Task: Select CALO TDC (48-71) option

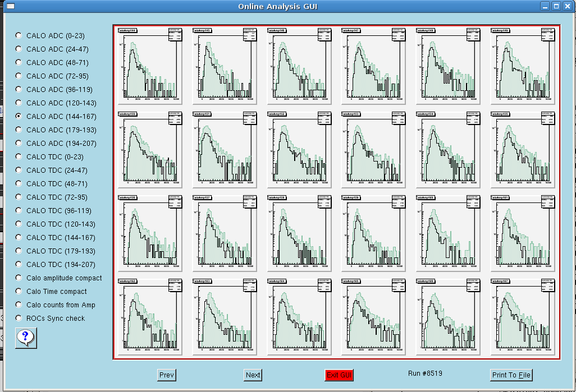Action: coord(19,183)
